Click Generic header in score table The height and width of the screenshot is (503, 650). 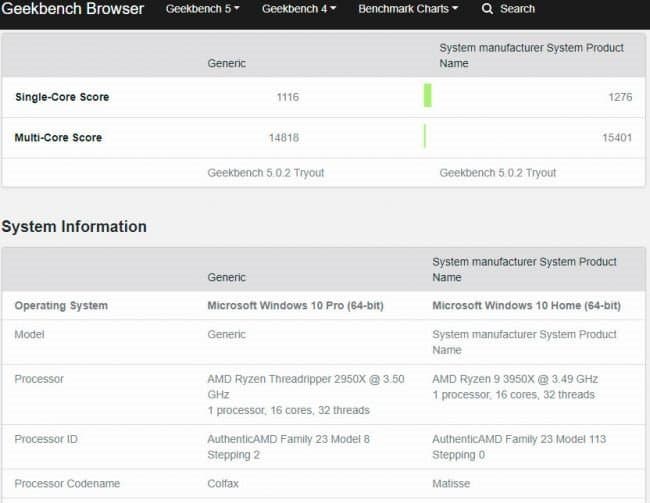tap(227, 63)
